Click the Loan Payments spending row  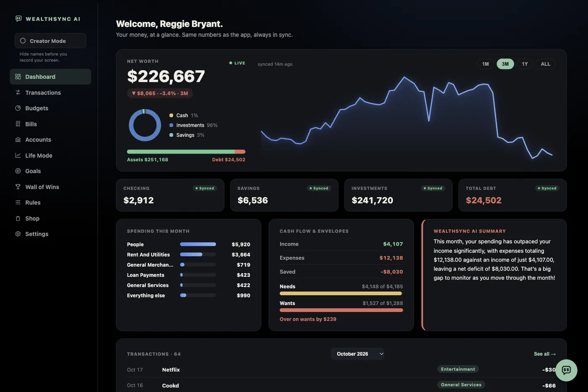click(x=189, y=275)
